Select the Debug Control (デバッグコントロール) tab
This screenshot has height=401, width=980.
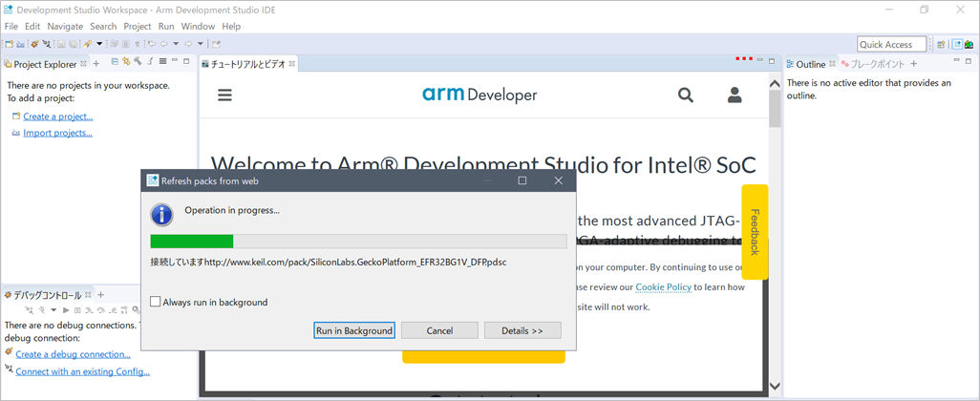[47, 295]
